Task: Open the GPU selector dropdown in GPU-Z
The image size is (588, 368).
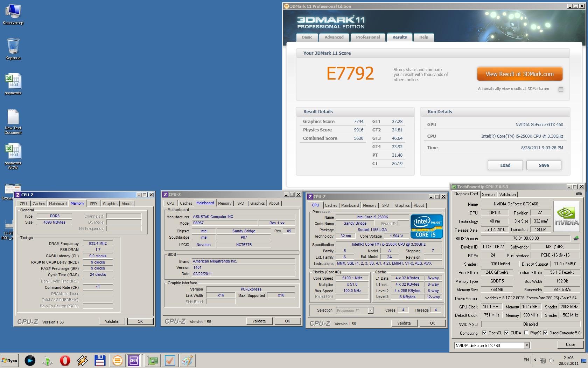Action: 527,346
